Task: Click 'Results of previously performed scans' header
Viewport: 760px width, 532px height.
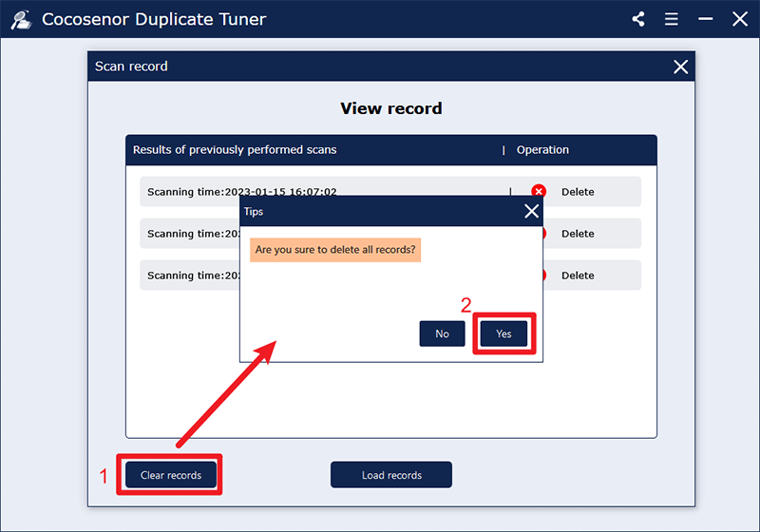Action: coord(235,150)
